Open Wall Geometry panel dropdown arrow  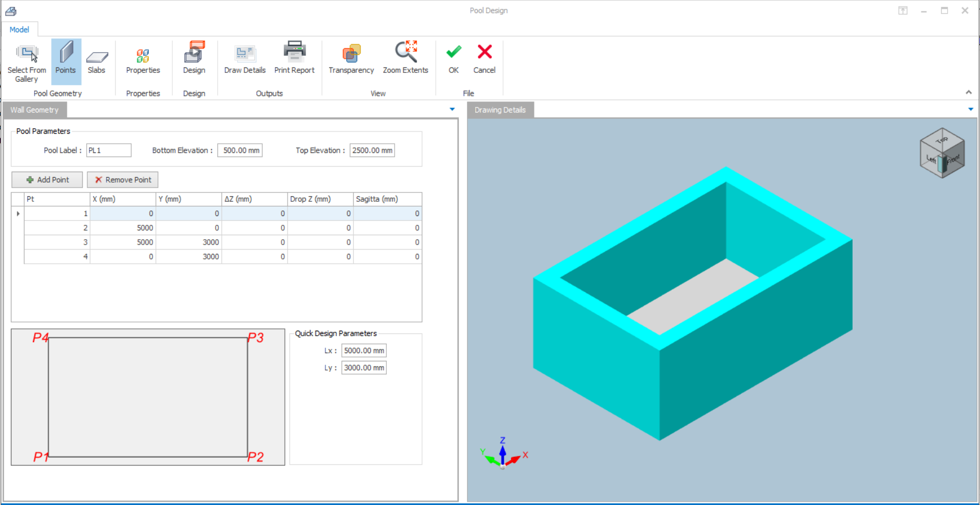(452, 110)
